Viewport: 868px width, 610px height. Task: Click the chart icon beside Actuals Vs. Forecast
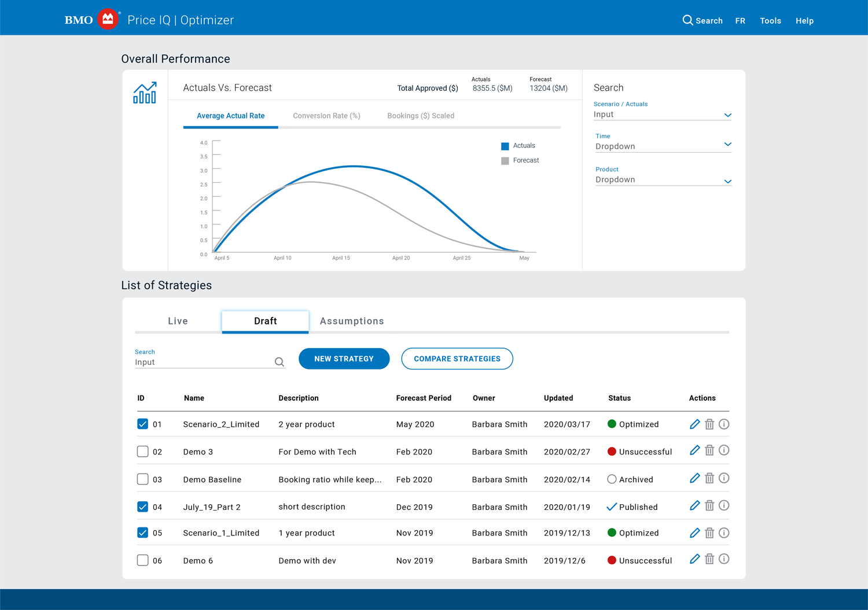point(144,93)
